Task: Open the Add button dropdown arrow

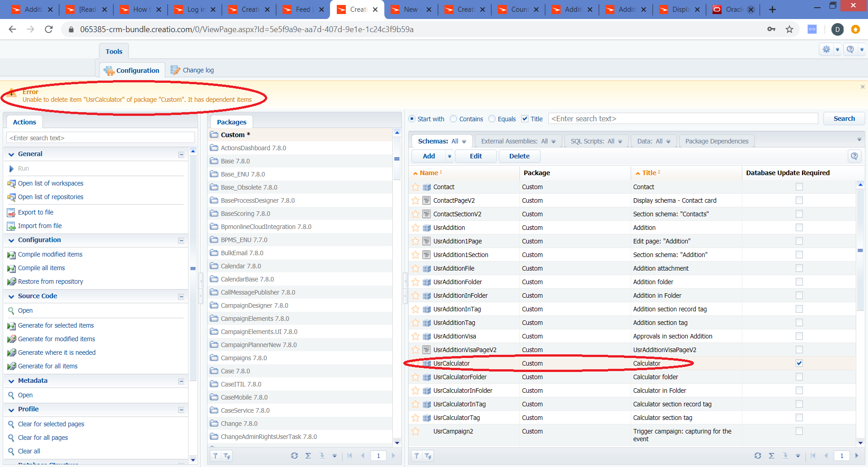Action: [449, 157]
